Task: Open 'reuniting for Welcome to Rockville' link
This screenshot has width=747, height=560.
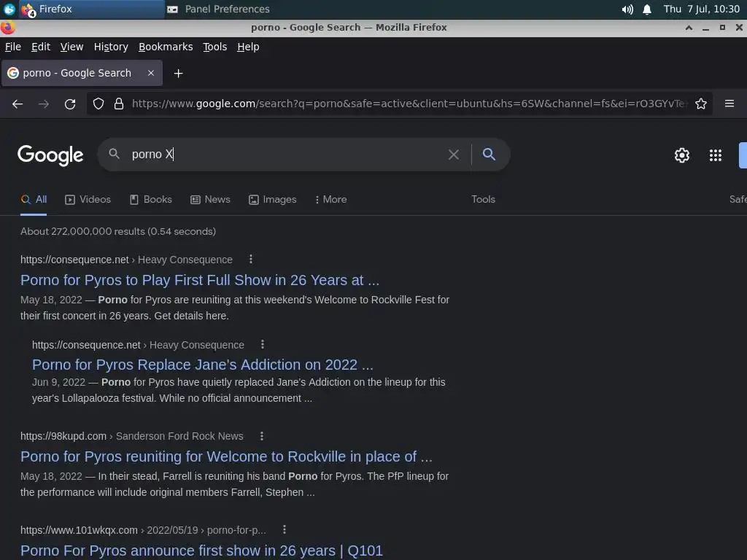Action: point(226,456)
